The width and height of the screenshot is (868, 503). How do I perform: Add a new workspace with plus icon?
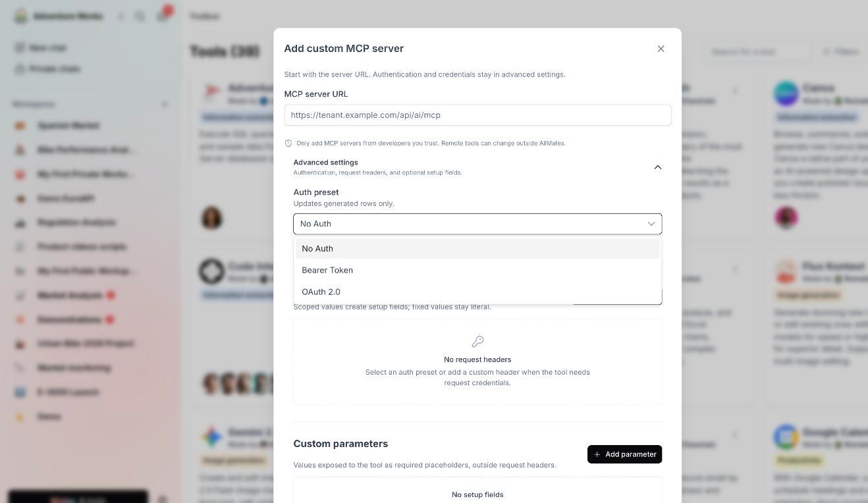pyautogui.click(x=164, y=104)
